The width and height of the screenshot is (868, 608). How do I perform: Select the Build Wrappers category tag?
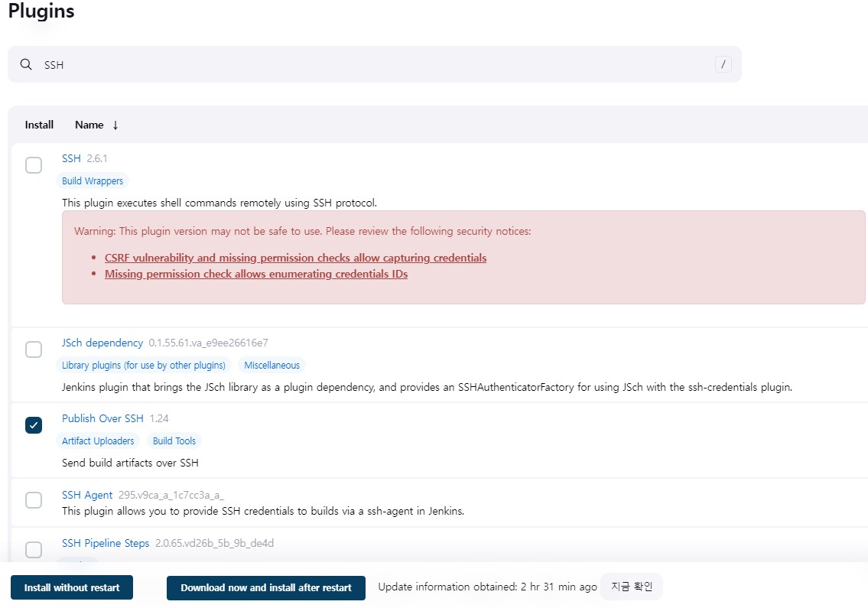pyautogui.click(x=93, y=181)
